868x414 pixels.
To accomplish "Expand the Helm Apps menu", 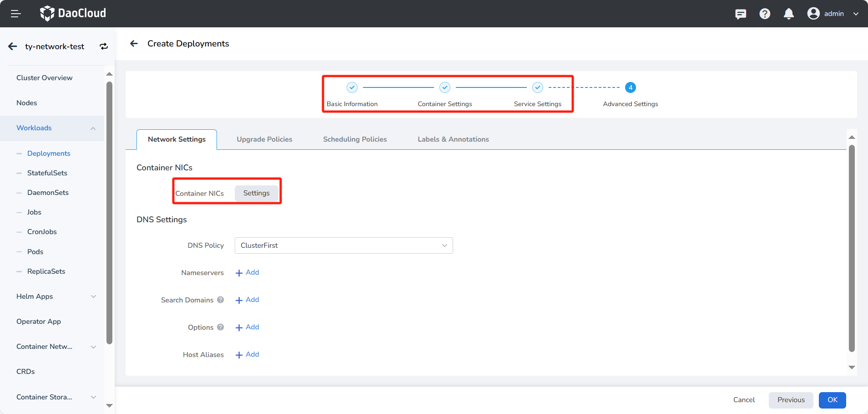I will (93, 296).
